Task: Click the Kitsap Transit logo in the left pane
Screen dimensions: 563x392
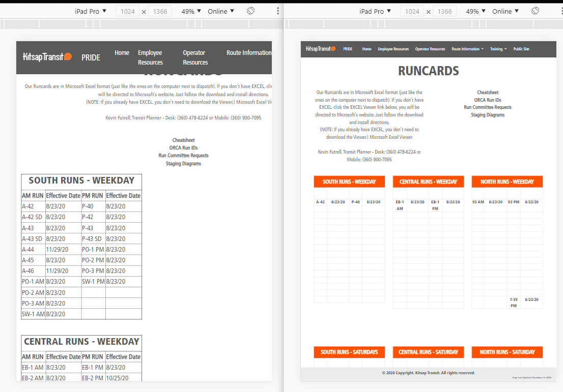Action: pos(47,57)
